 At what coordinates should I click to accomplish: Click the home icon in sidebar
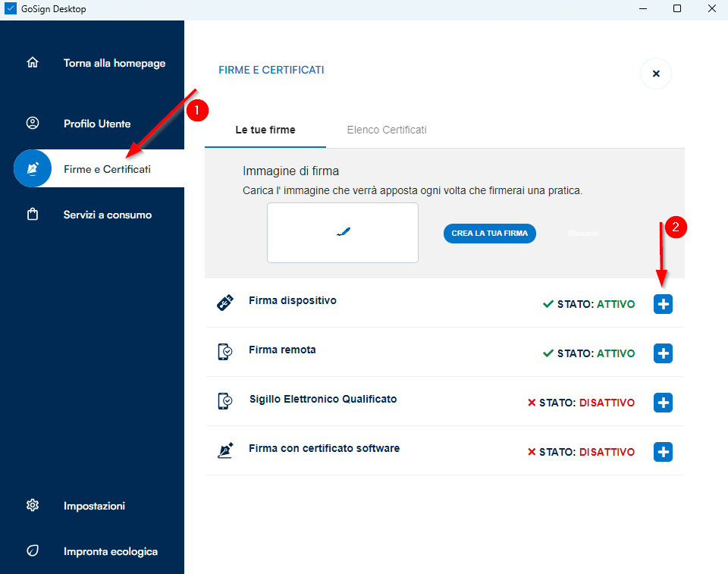pyautogui.click(x=32, y=63)
